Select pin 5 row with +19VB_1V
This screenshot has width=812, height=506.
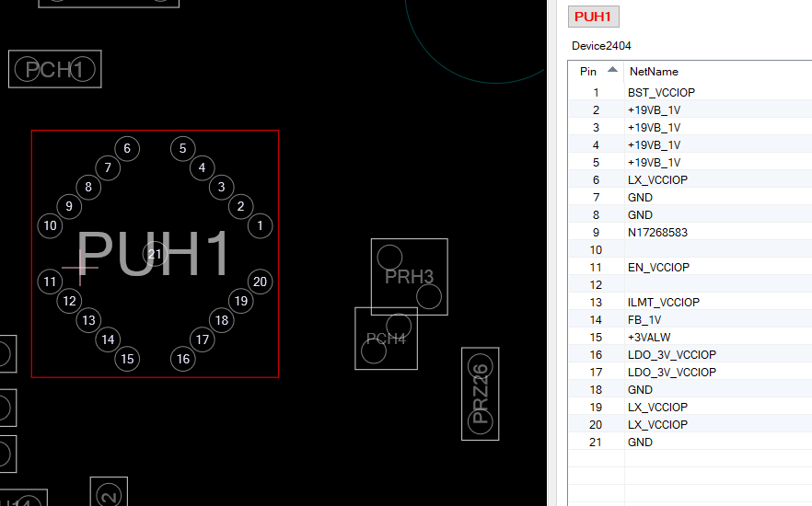coord(690,163)
